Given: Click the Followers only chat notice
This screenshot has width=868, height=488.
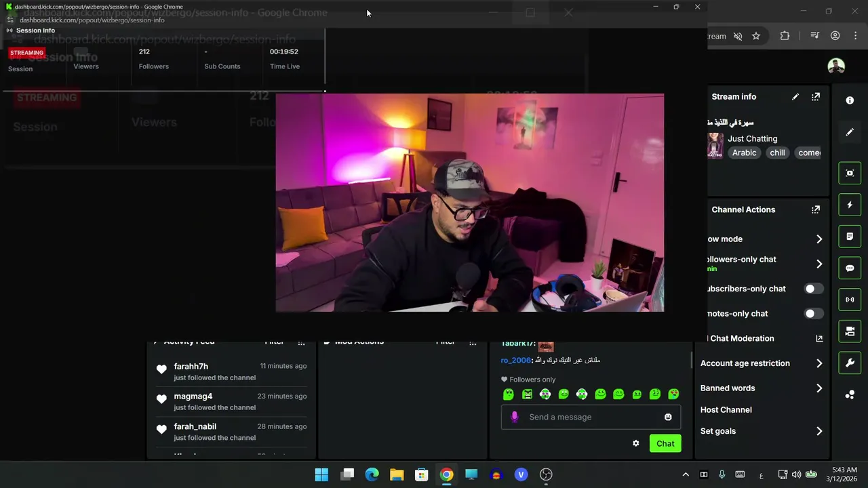Looking at the screenshot, I should pyautogui.click(x=528, y=380).
